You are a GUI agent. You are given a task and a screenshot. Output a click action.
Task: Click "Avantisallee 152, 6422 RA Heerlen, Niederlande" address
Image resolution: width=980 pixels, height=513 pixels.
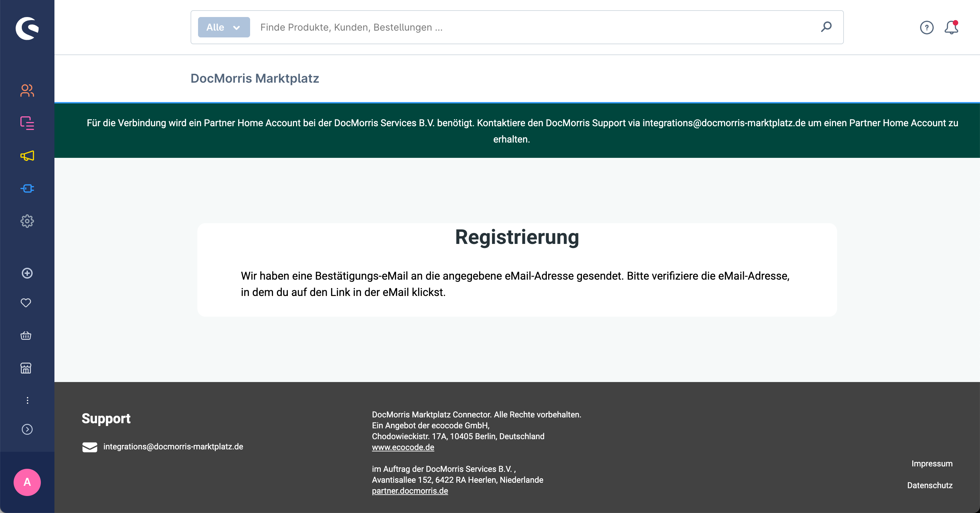coord(457,480)
